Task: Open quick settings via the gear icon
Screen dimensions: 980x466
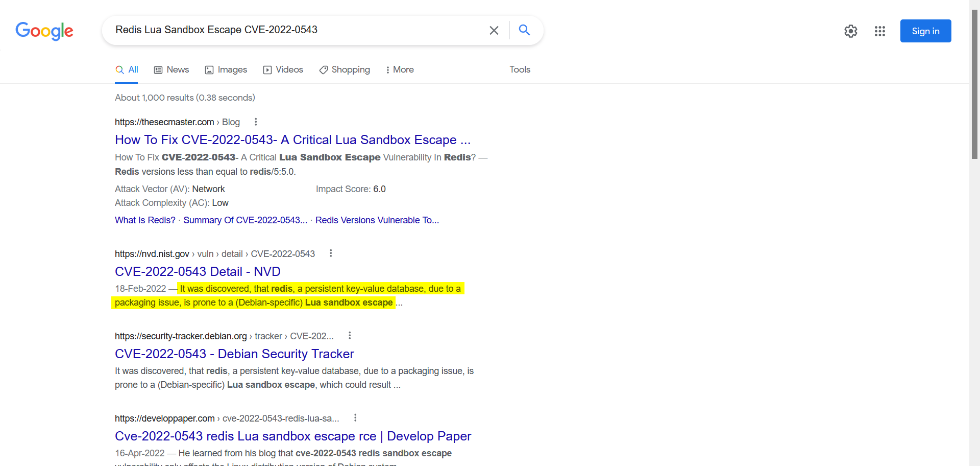Action: [850, 31]
